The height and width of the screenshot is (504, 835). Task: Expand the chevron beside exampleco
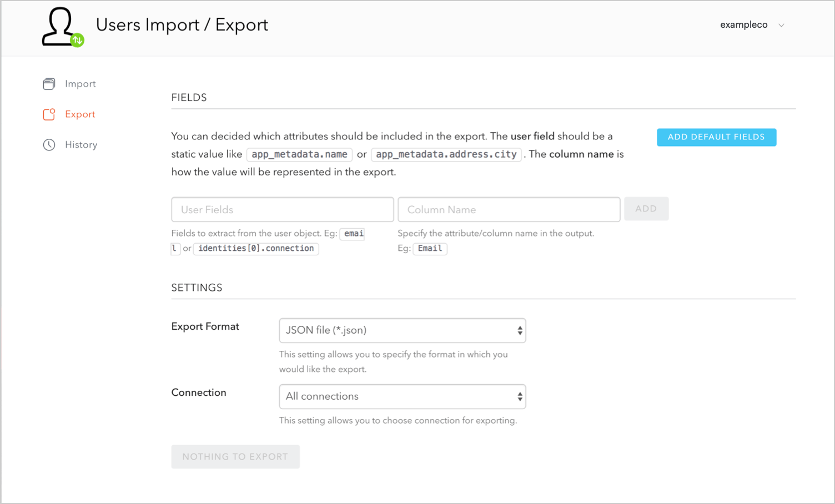[x=781, y=25]
